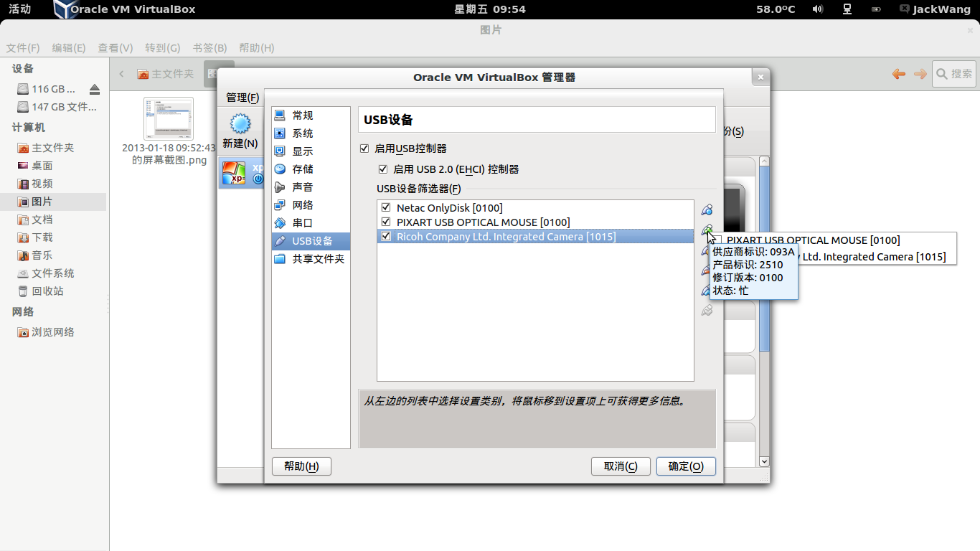The image size is (980, 551).
Task: Go back with the orange left arrow
Action: tap(898, 74)
